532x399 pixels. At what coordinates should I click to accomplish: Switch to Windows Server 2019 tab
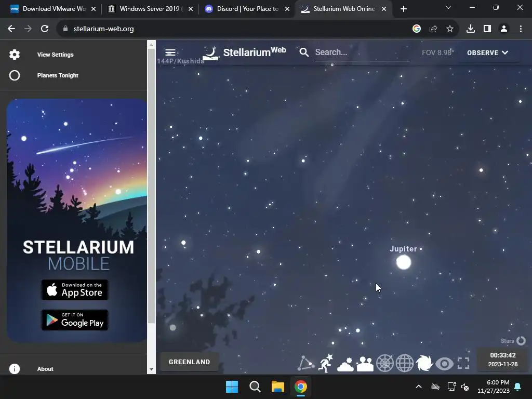tap(151, 9)
